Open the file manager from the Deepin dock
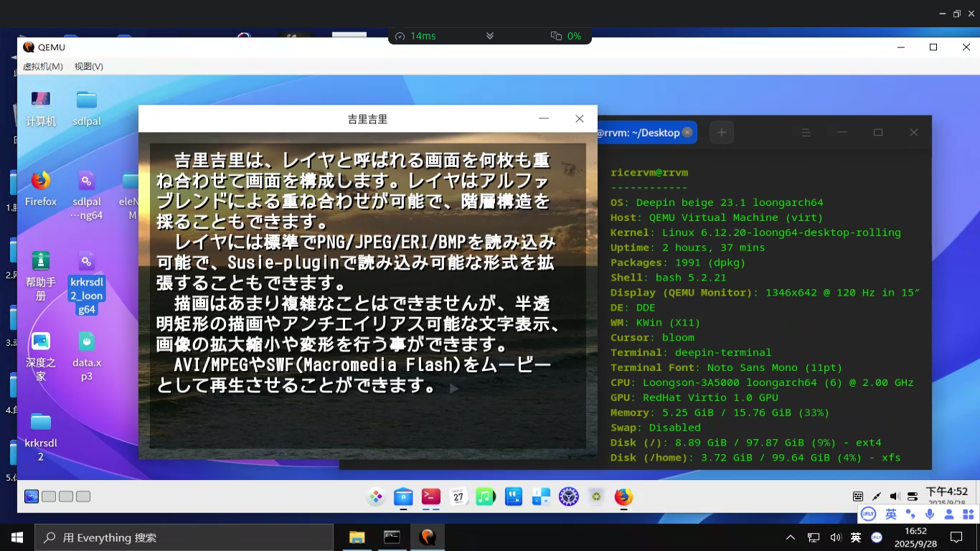980x551 pixels. point(403,496)
